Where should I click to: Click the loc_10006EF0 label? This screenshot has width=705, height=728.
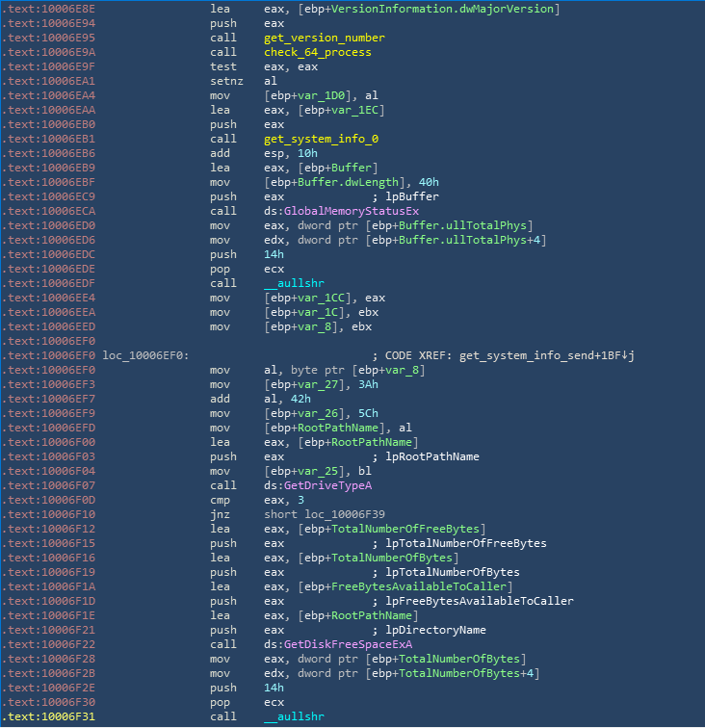coord(145,355)
